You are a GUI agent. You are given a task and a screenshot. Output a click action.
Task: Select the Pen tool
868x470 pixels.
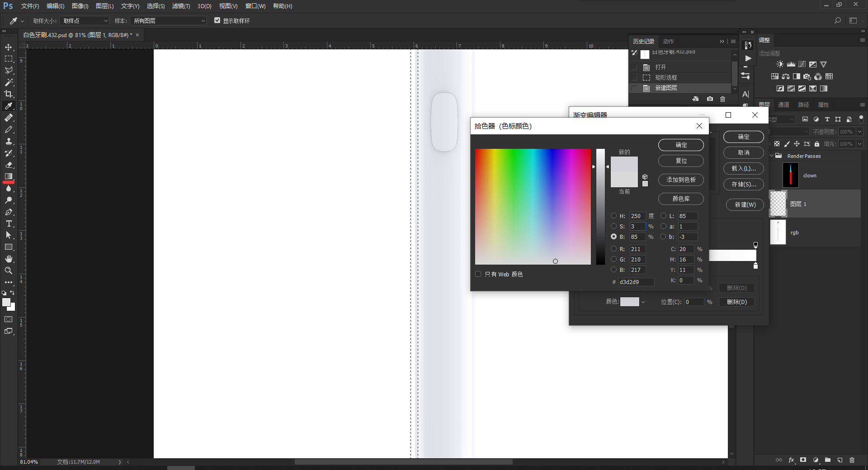tap(9, 212)
